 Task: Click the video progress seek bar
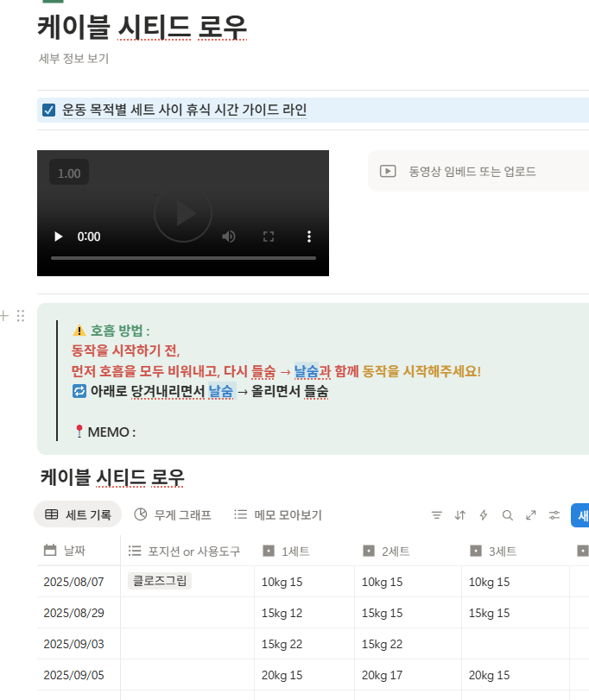183,258
